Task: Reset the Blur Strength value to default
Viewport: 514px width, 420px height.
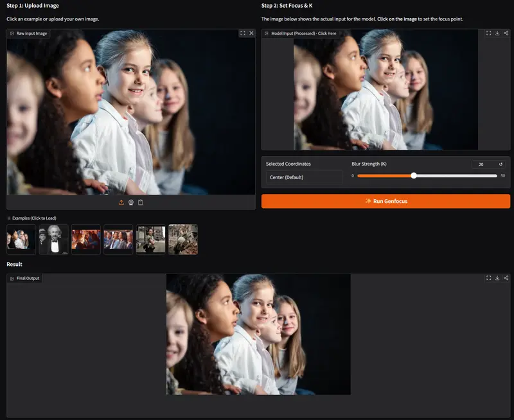Action: click(501, 164)
